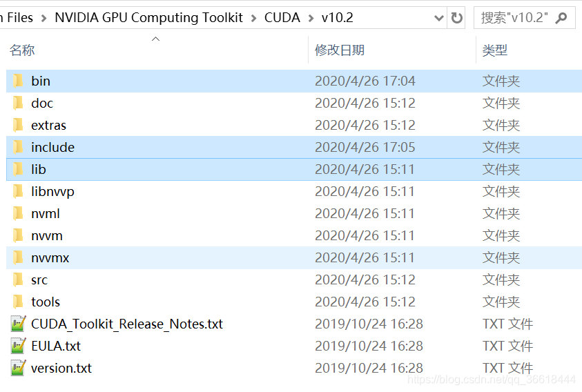Select the src folder name
This screenshot has height=392, width=582.
click(x=39, y=280)
